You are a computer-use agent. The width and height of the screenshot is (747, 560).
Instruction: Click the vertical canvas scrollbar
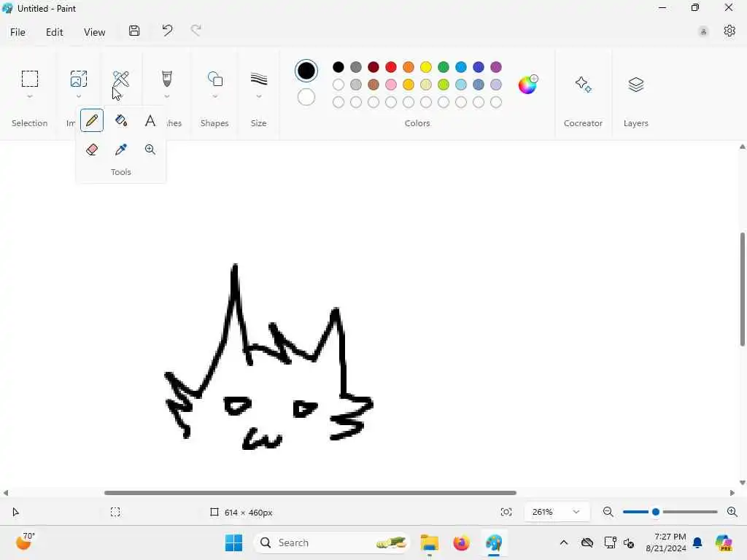coord(742,289)
